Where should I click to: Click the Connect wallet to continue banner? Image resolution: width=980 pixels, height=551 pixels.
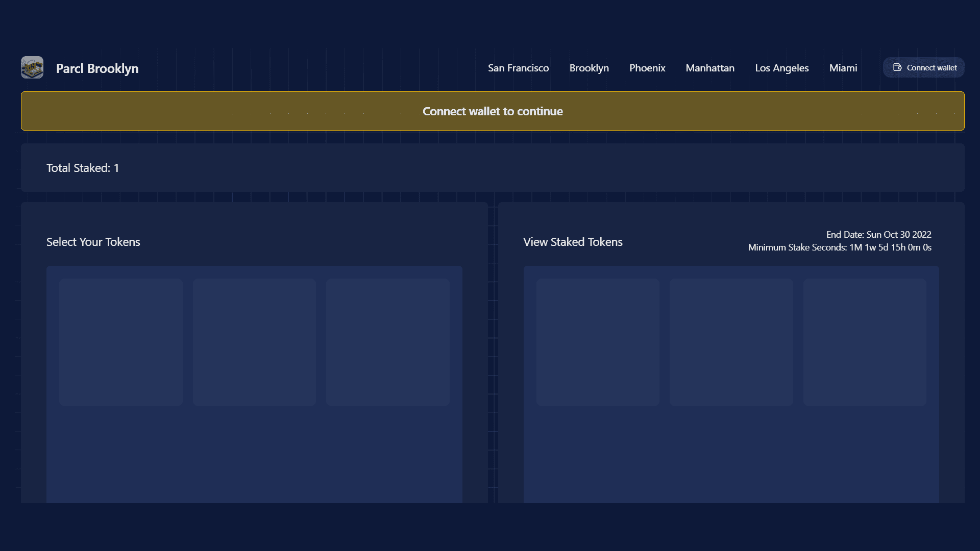tap(493, 111)
